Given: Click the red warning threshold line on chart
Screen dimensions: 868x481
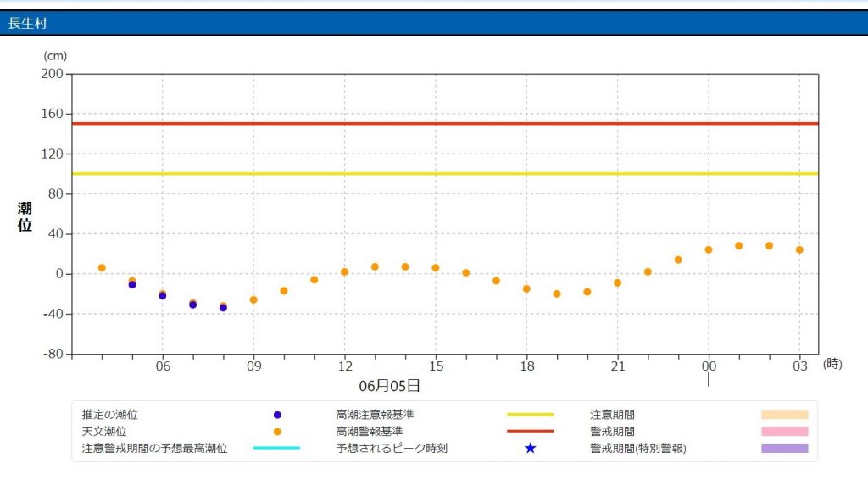Looking at the screenshot, I should pos(445,124).
